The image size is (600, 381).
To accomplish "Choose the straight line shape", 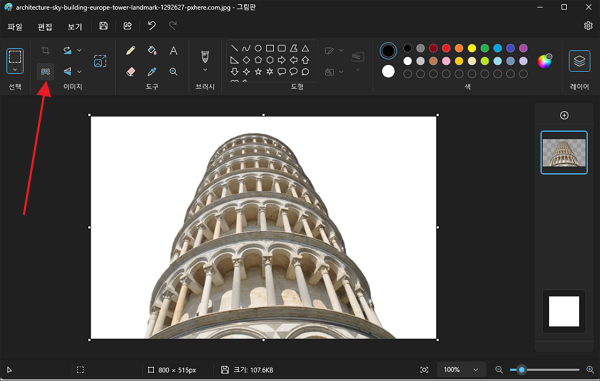I will [x=234, y=48].
